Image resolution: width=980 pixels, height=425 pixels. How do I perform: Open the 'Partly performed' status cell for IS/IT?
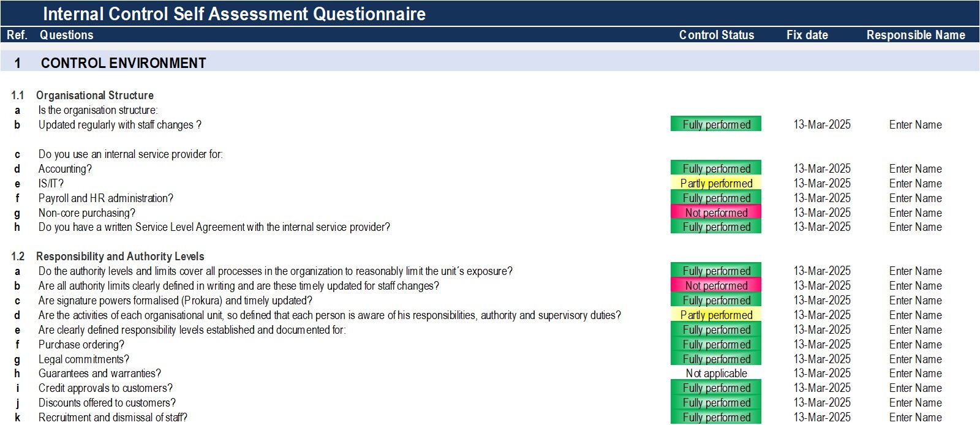tap(716, 183)
